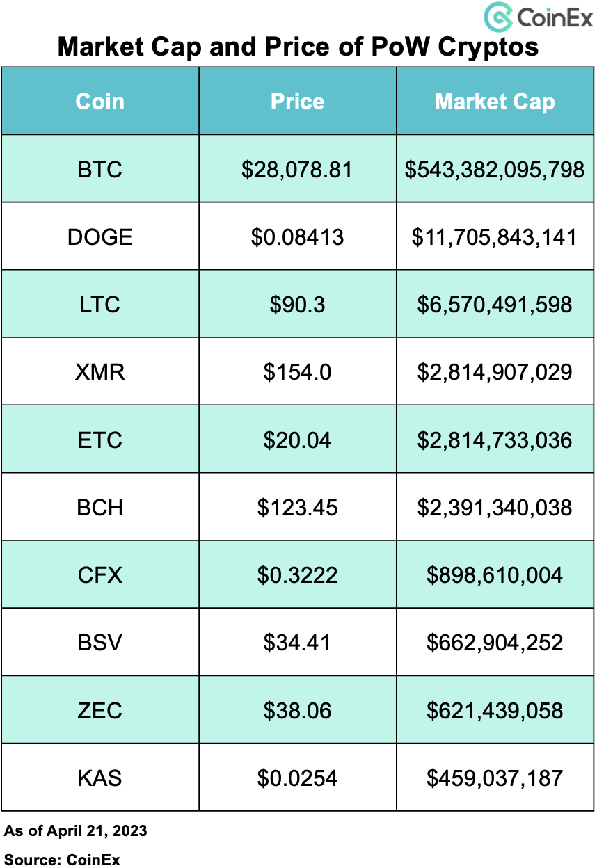This screenshot has height=868, width=597.
Task: Select the BCH coin cell
Action: click(100, 508)
